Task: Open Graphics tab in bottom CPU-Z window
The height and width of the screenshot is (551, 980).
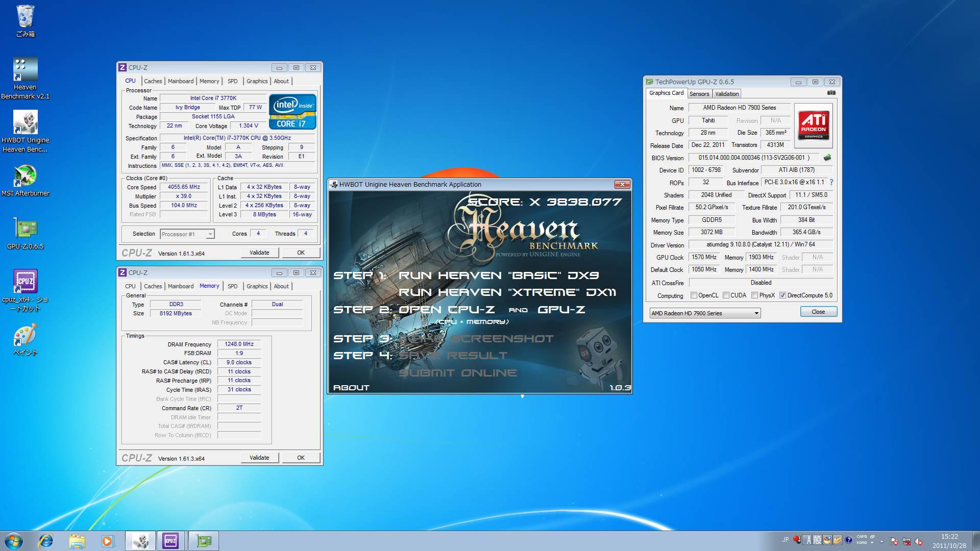Action: (x=257, y=286)
